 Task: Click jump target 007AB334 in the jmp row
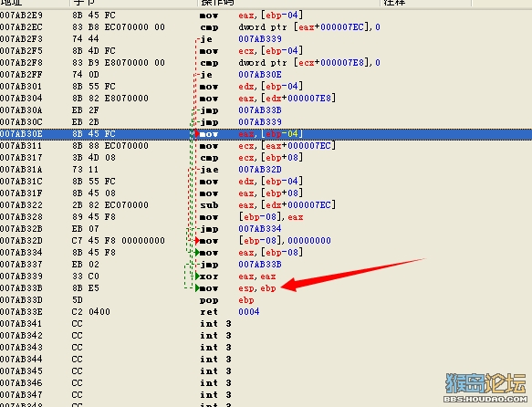260,229
